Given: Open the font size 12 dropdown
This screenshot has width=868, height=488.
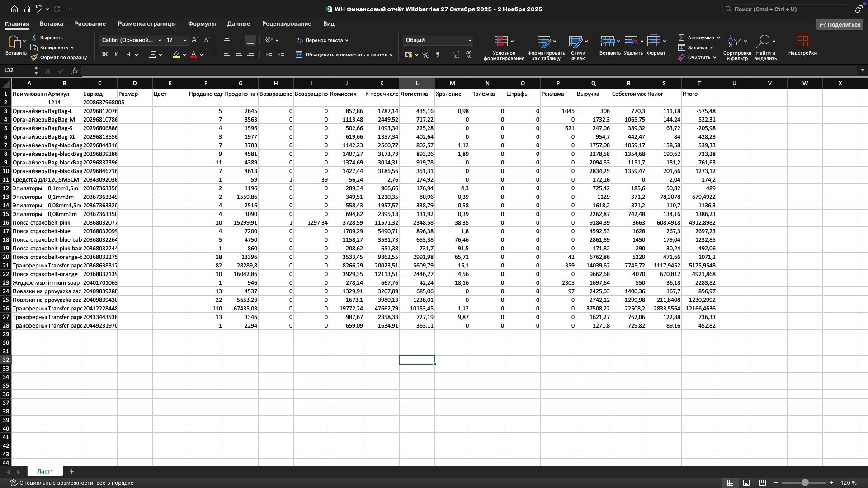Looking at the screenshot, I should click(185, 40).
